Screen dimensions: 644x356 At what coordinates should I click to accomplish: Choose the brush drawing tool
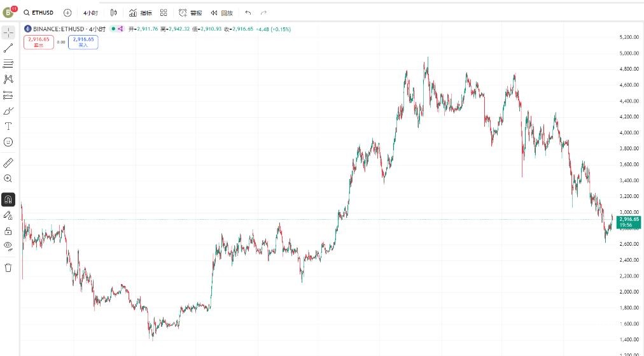tap(8, 111)
